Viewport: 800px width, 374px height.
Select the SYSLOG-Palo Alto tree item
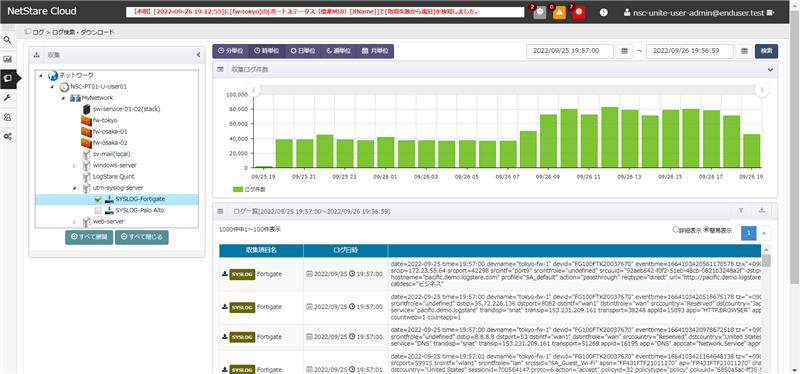coord(140,210)
